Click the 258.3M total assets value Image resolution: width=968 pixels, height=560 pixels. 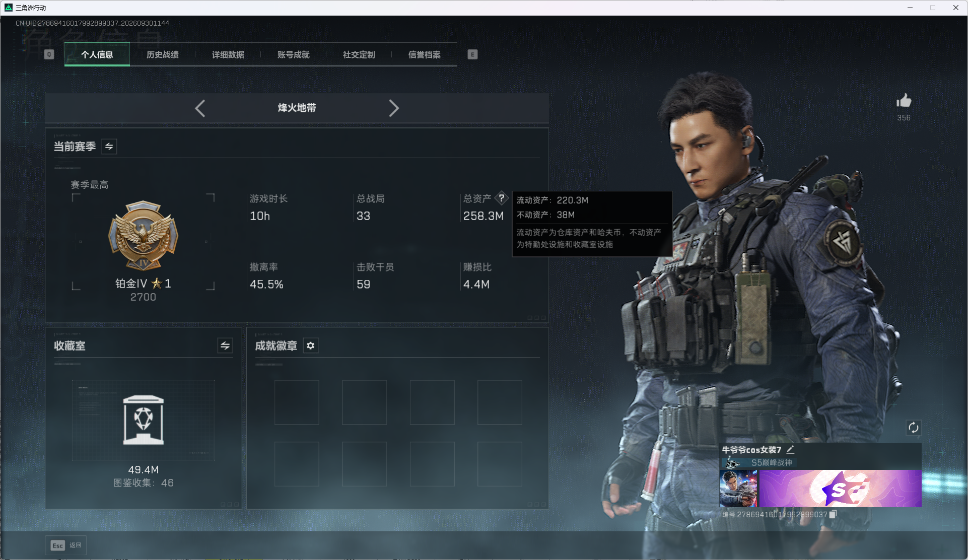coord(483,216)
